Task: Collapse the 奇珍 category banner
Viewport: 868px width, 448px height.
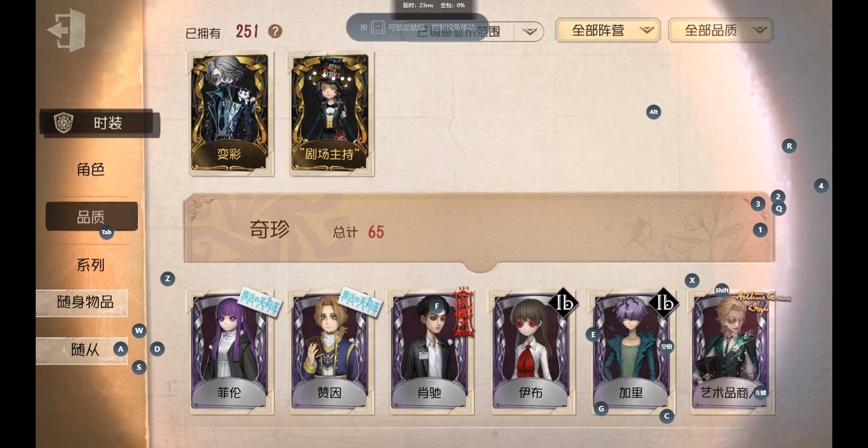Action: 479,229
